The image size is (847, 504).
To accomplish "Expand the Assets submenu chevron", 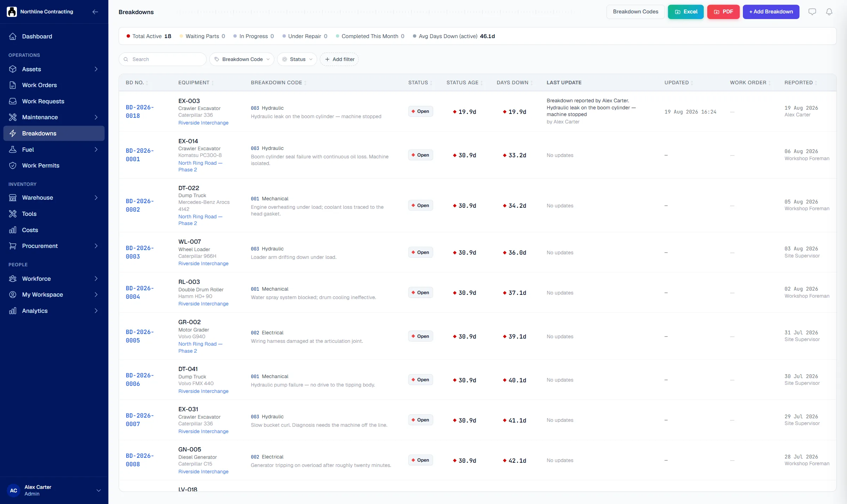I will click(x=96, y=69).
